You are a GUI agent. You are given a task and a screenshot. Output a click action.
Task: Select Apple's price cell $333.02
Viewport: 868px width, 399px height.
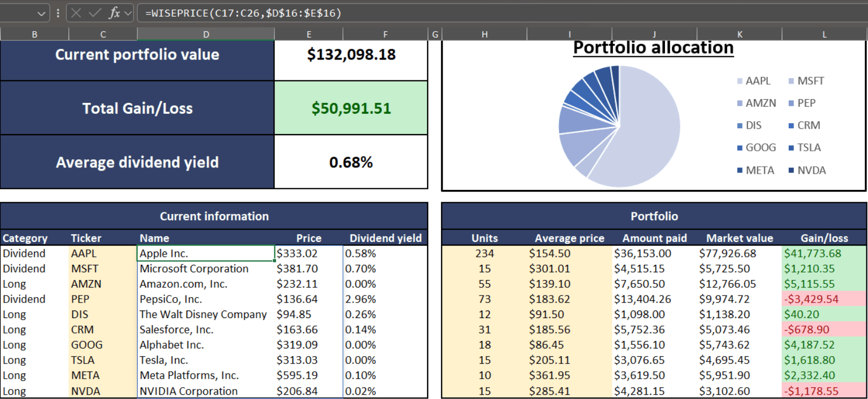click(309, 253)
